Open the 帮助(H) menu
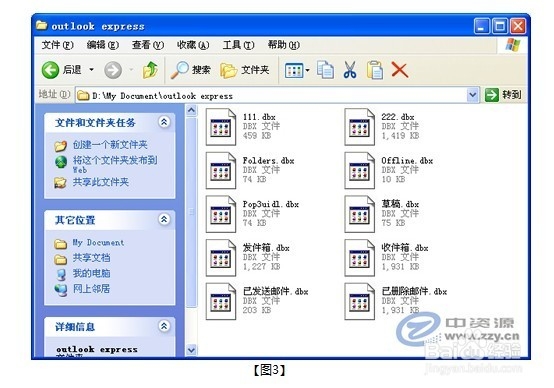554x388 pixels. click(x=284, y=45)
